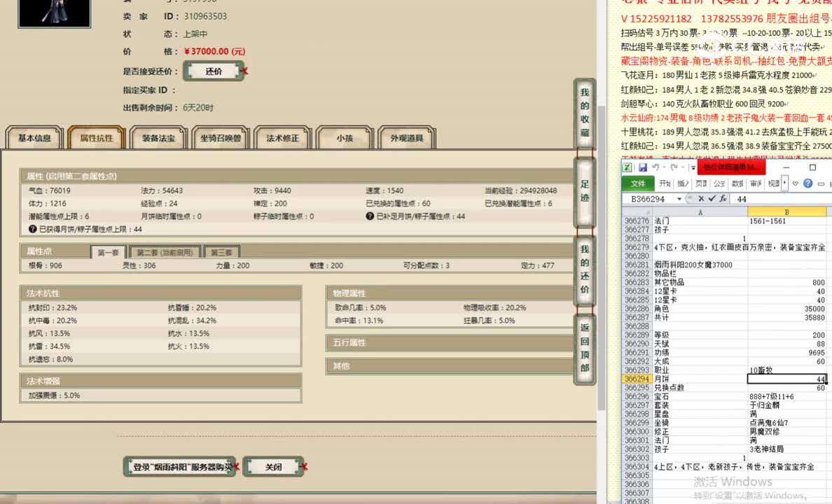The image size is (832, 504).
Task: Open the green 文件 menu in Excel
Action: (637, 183)
